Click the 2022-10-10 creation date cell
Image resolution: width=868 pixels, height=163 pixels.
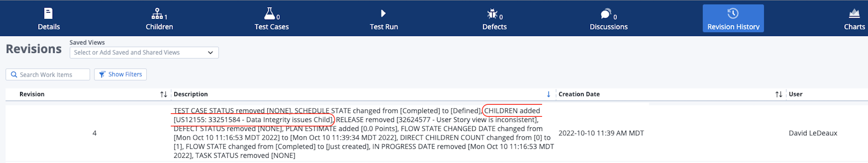pyautogui.click(x=601, y=133)
